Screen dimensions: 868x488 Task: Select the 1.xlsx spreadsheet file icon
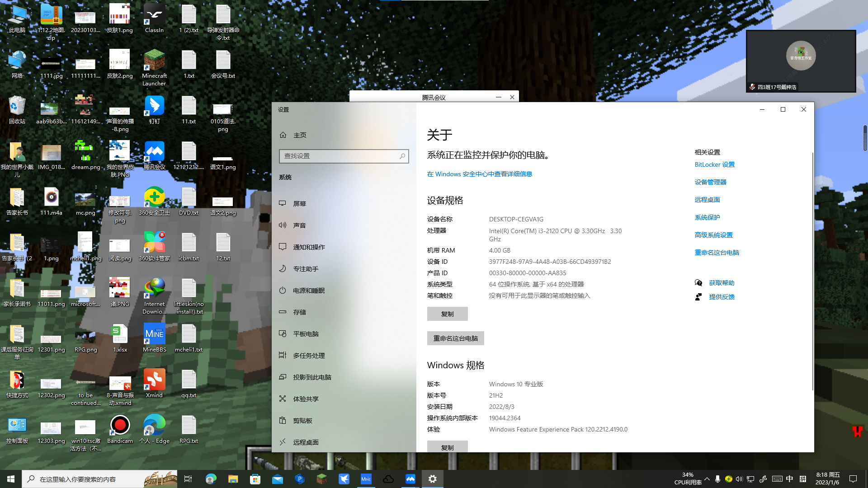click(120, 338)
